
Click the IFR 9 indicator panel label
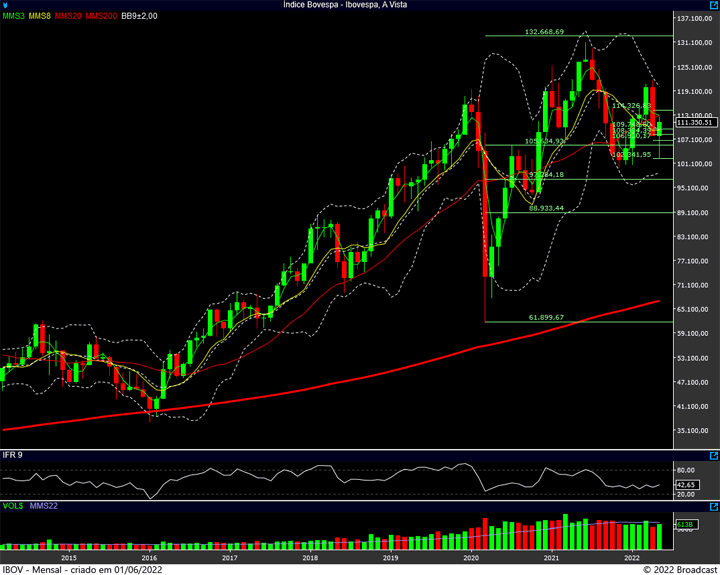[13, 456]
